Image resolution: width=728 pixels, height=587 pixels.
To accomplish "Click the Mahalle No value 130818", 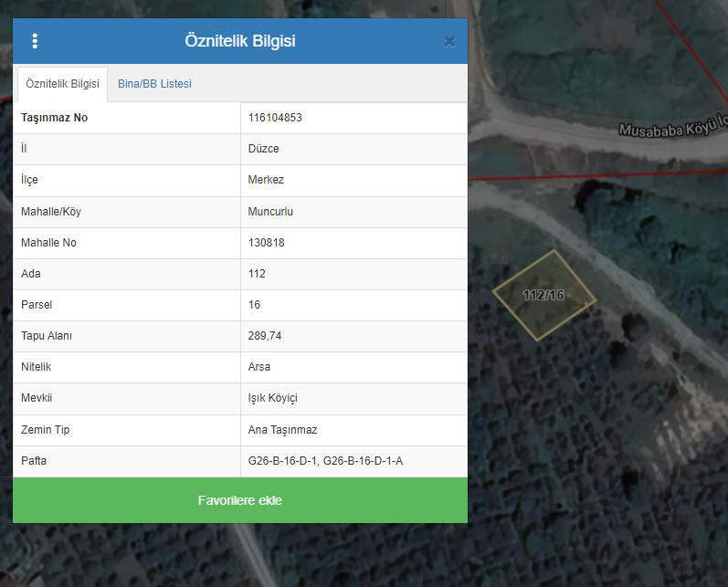I will pyautogui.click(x=266, y=243).
